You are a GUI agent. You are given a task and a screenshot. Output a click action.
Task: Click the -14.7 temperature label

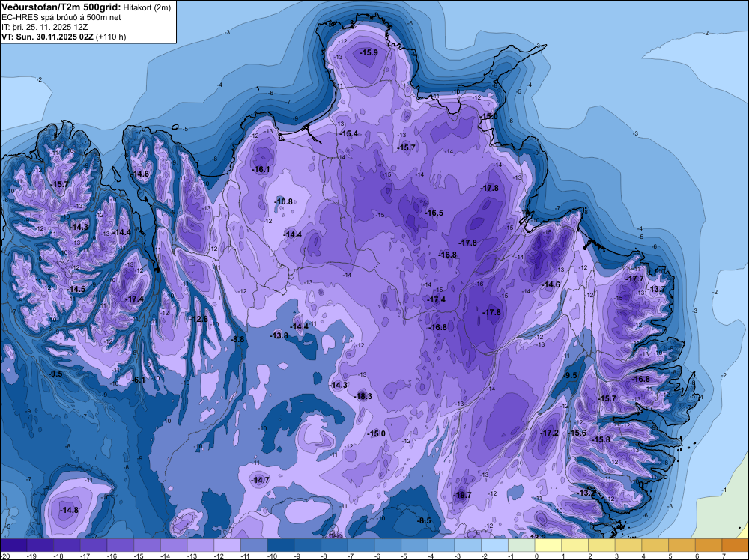pyautogui.click(x=261, y=481)
